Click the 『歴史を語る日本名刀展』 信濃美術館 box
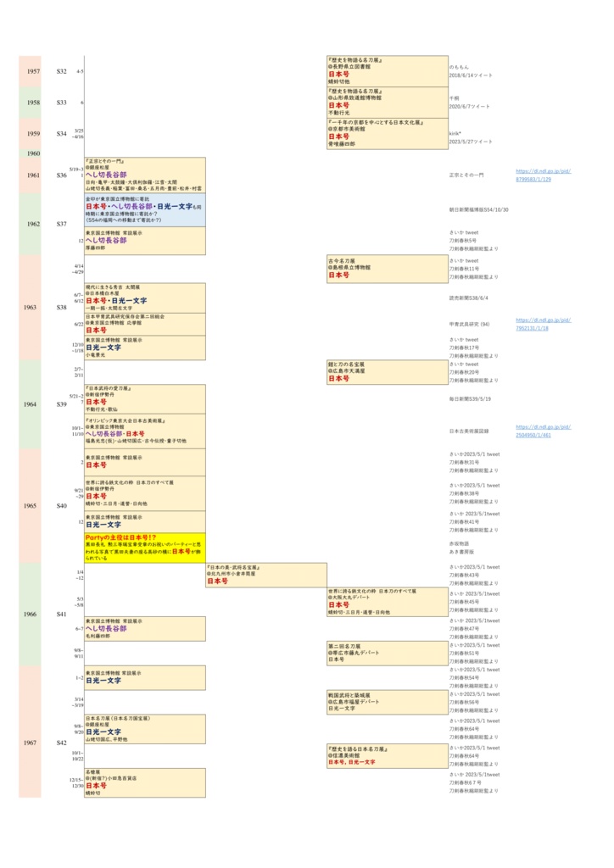The width and height of the screenshot is (614, 868). coord(388,755)
